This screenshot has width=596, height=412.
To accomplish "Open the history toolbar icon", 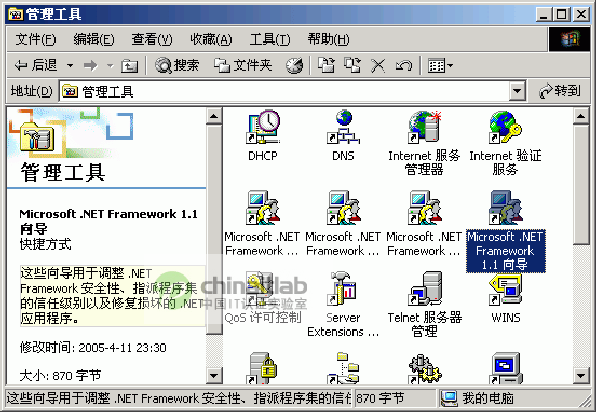I will click(295, 66).
